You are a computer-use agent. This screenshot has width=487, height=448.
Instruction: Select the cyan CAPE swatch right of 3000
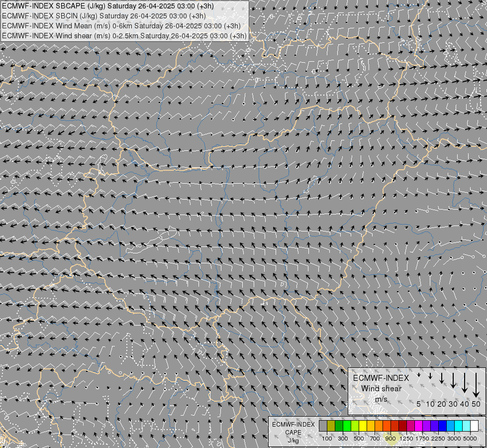tap(459, 426)
